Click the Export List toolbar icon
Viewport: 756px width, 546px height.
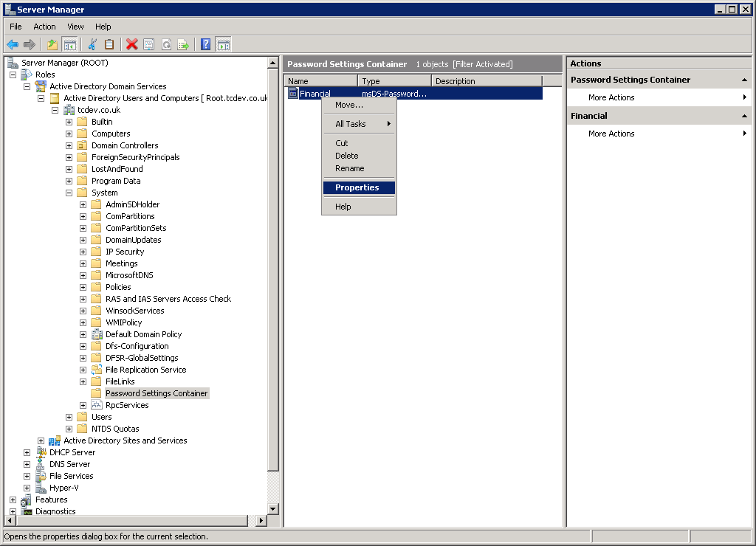pos(183,45)
